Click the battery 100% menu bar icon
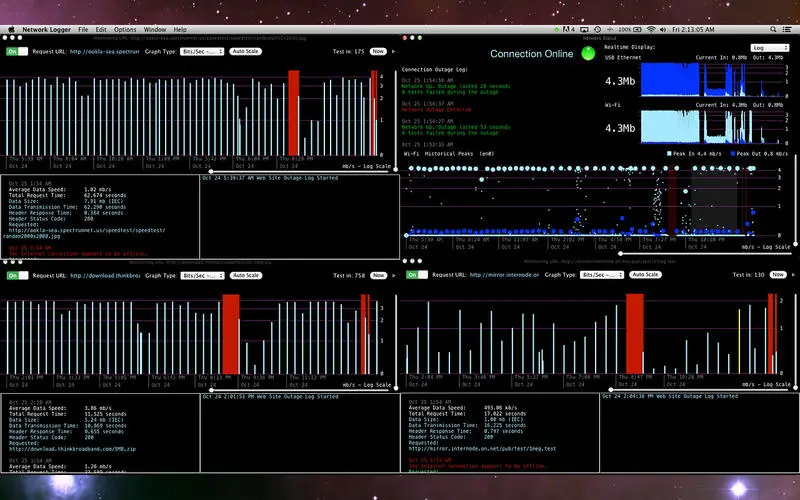Viewport: 800px width, 500px height. 630,30
